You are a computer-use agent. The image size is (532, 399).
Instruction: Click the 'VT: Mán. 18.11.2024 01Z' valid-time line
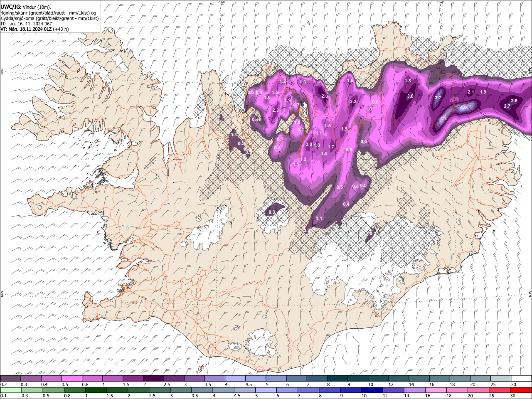26,29
